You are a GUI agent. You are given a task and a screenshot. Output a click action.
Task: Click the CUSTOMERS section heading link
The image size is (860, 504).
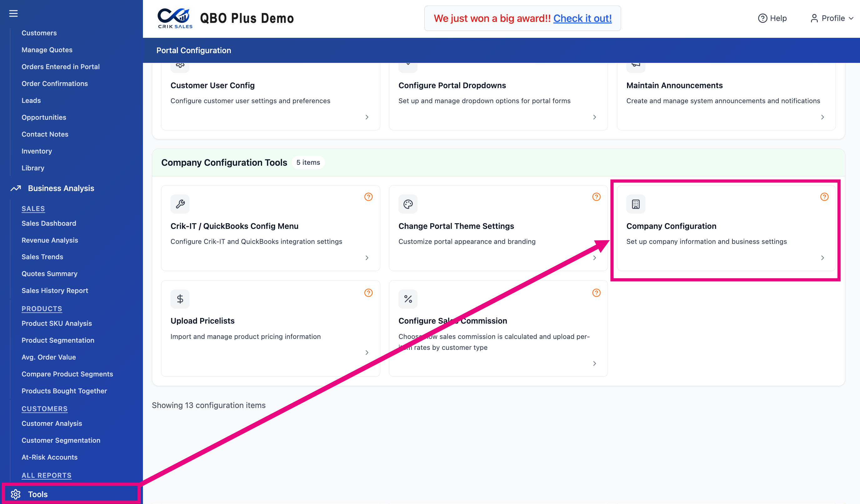tap(44, 408)
